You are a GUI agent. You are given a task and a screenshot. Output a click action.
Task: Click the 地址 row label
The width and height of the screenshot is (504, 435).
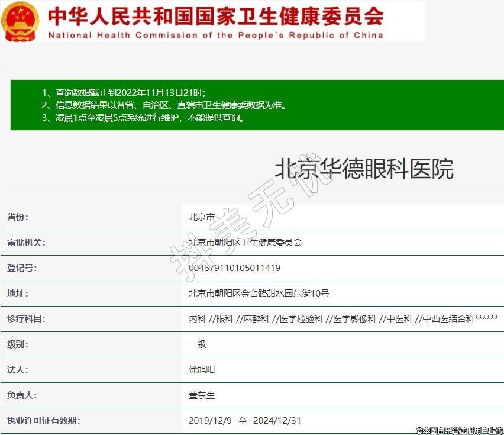coord(18,294)
